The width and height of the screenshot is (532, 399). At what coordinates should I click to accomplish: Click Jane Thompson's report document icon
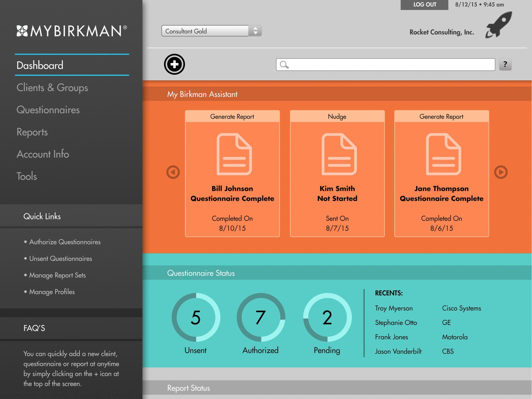(443, 154)
